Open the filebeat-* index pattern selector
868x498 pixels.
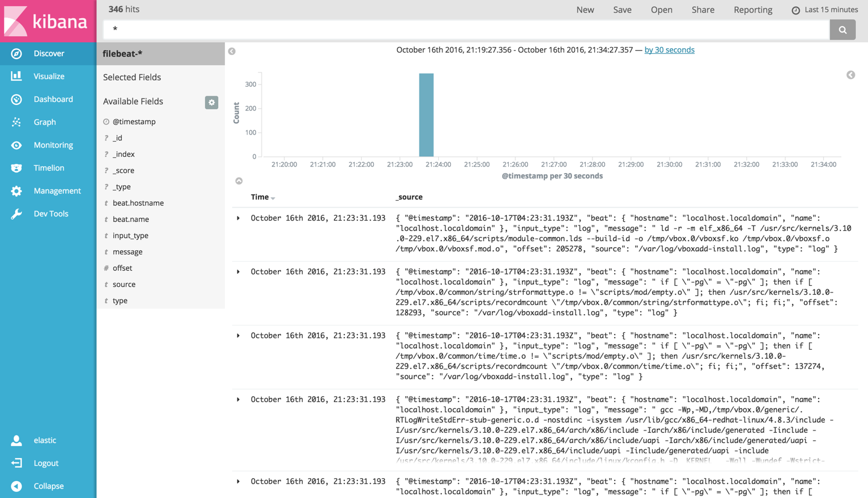coord(121,54)
